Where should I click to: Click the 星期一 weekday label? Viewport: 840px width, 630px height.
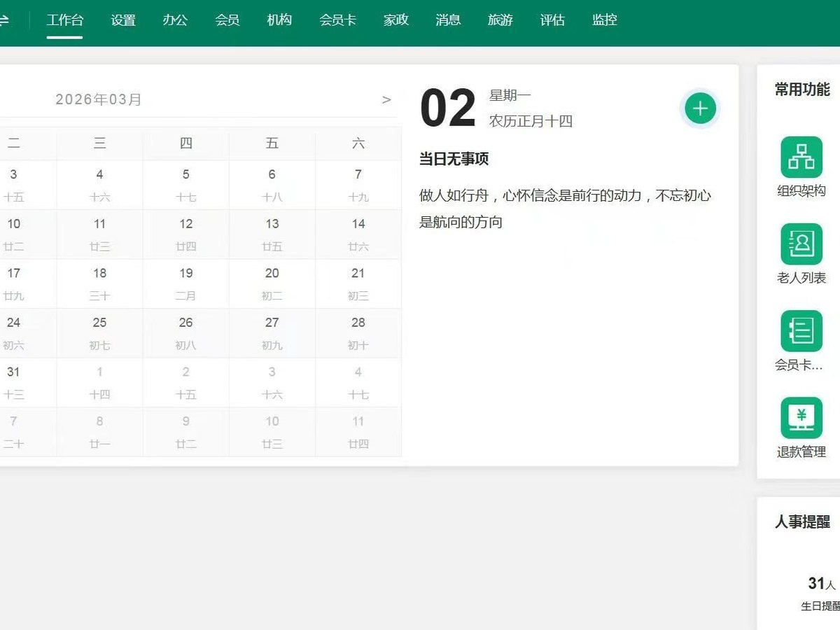pos(510,95)
